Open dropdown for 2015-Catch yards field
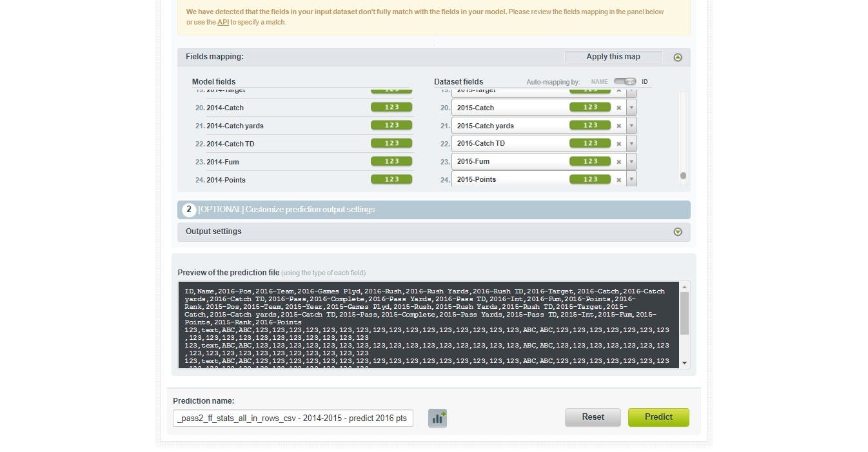Screen dimensions: 868x452 631,126
